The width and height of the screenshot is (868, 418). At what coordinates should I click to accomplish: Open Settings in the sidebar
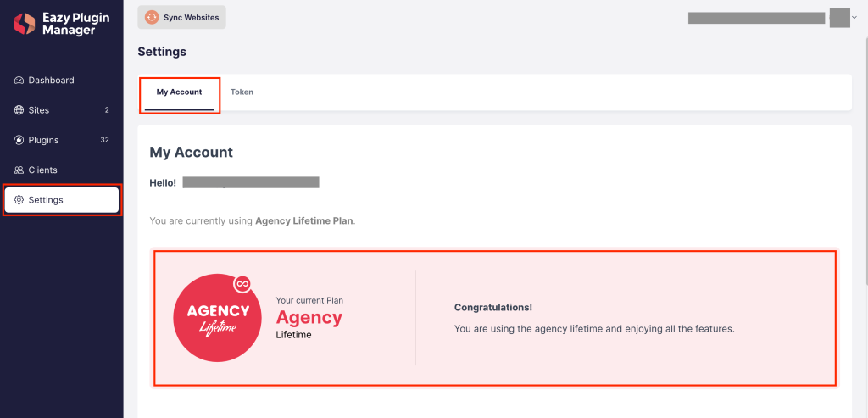61,200
